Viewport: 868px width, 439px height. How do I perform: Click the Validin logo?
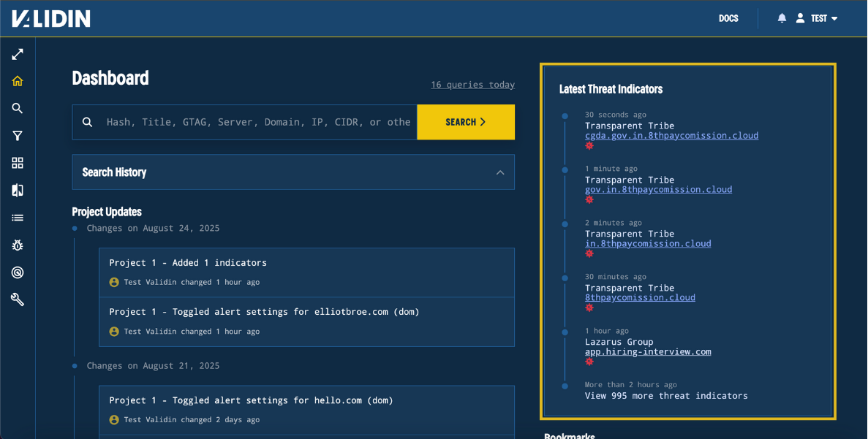[51, 19]
